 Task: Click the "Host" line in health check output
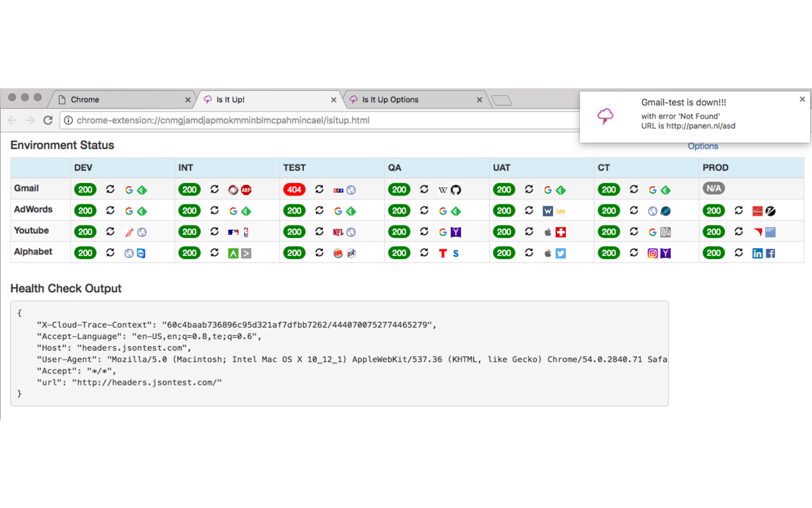(x=114, y=348)
